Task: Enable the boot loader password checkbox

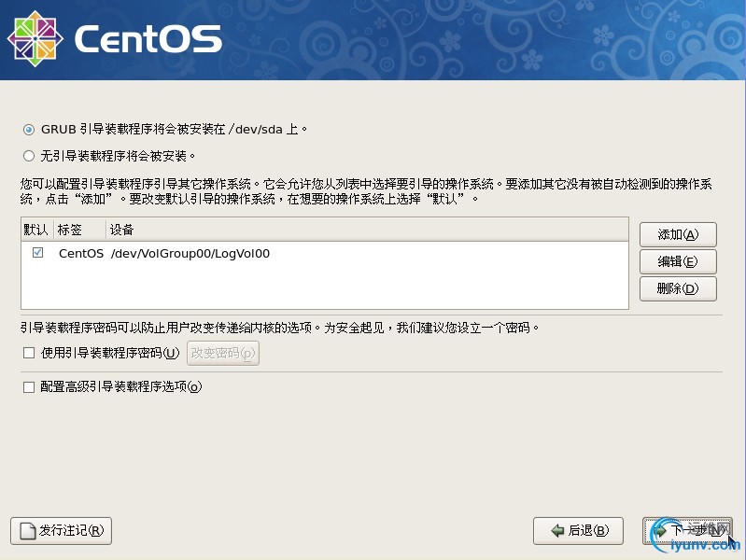Action: pos(29,353)
